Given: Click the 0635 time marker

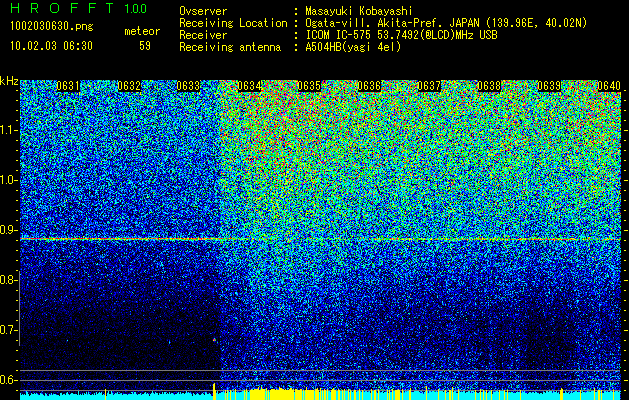Looking at the screenshot, I should [x=309, y=86].
